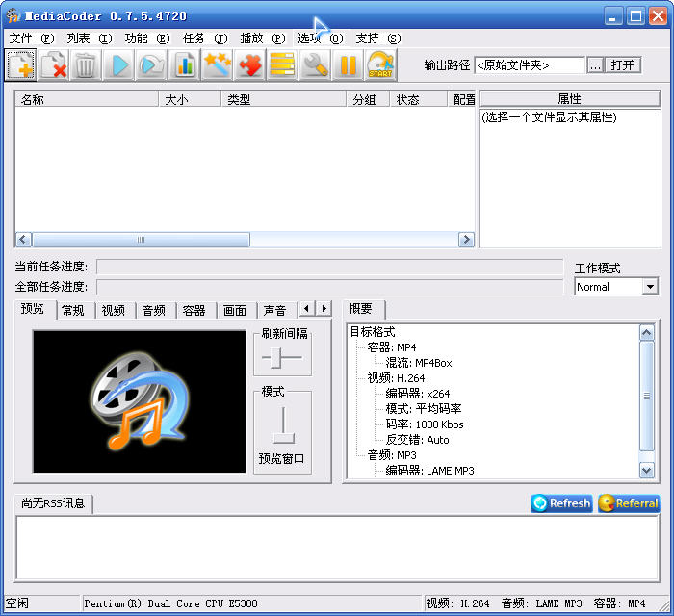Switch to the 声音 tab
Image resolution: width=674 pixels, height=616 pixels.
coord(274,311)
